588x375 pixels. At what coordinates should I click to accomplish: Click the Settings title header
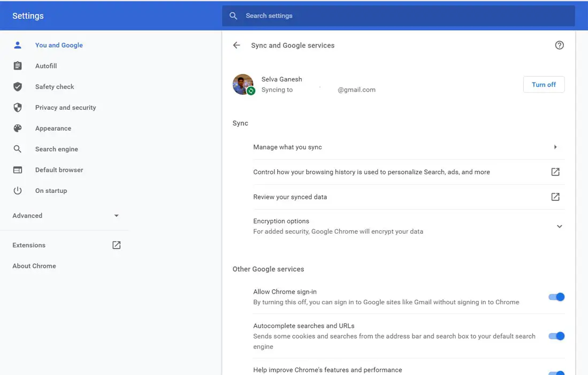28,16
